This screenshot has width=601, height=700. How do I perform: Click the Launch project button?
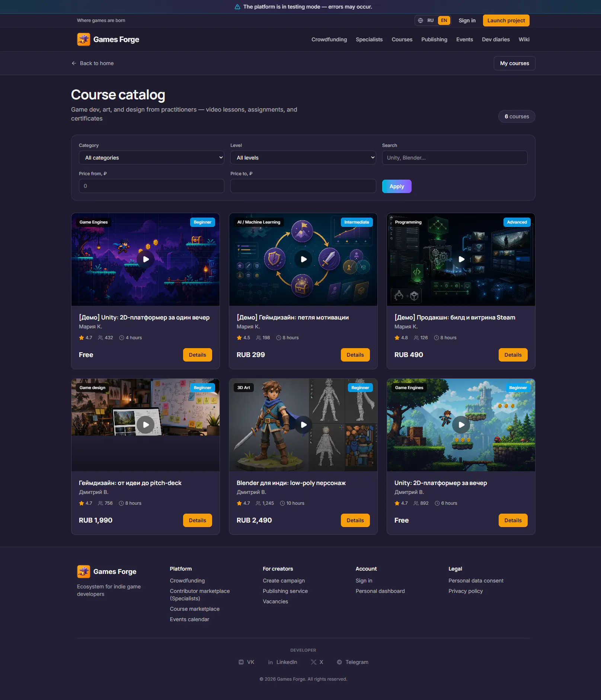(506, 20)
